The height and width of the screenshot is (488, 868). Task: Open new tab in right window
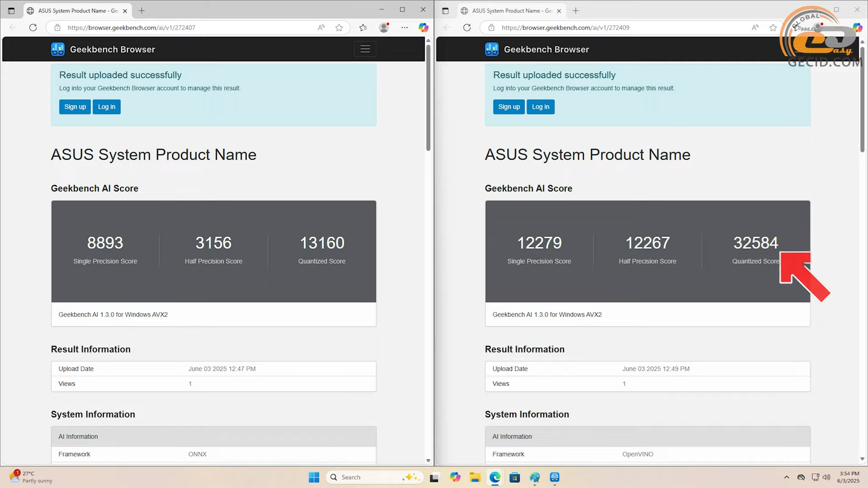(576, 10)
